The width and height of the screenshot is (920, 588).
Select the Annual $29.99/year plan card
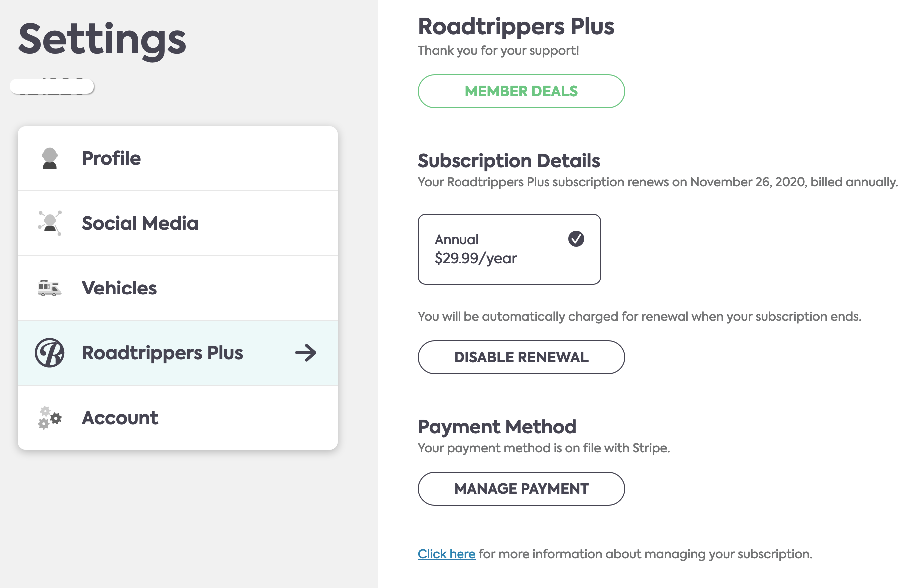point(509,249)
